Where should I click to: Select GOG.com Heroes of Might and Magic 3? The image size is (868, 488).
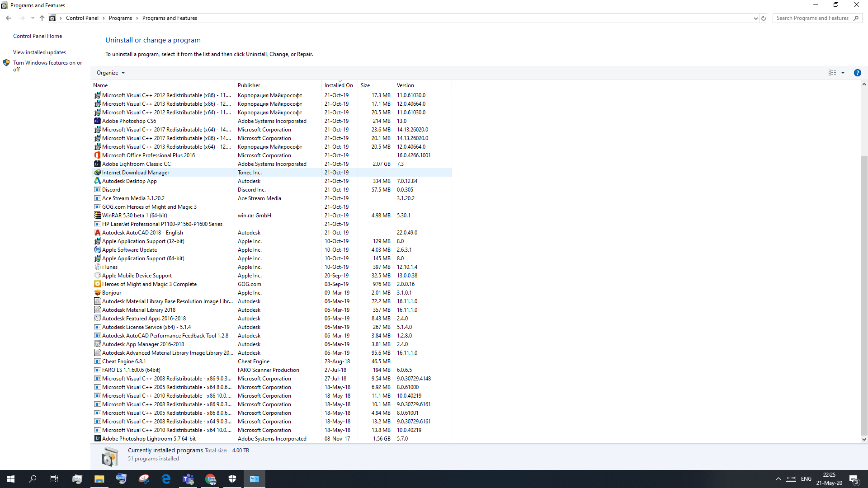[271, 207]
